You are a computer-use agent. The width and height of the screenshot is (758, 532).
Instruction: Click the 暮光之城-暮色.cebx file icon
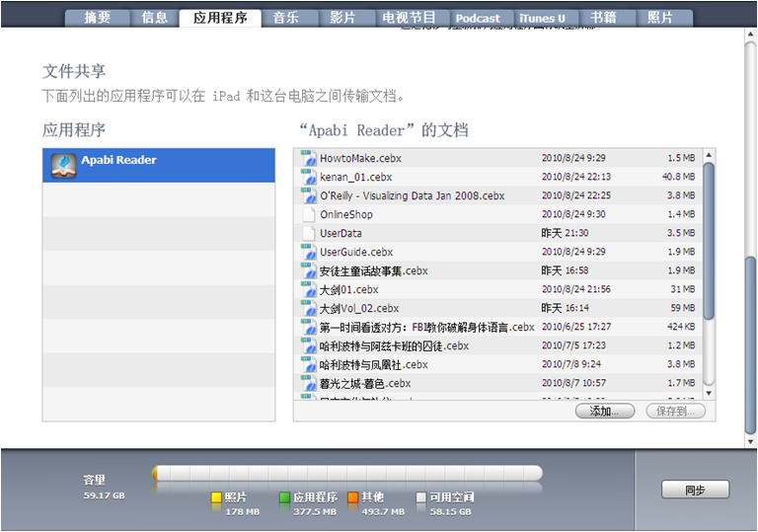click(x=308, y=384)
